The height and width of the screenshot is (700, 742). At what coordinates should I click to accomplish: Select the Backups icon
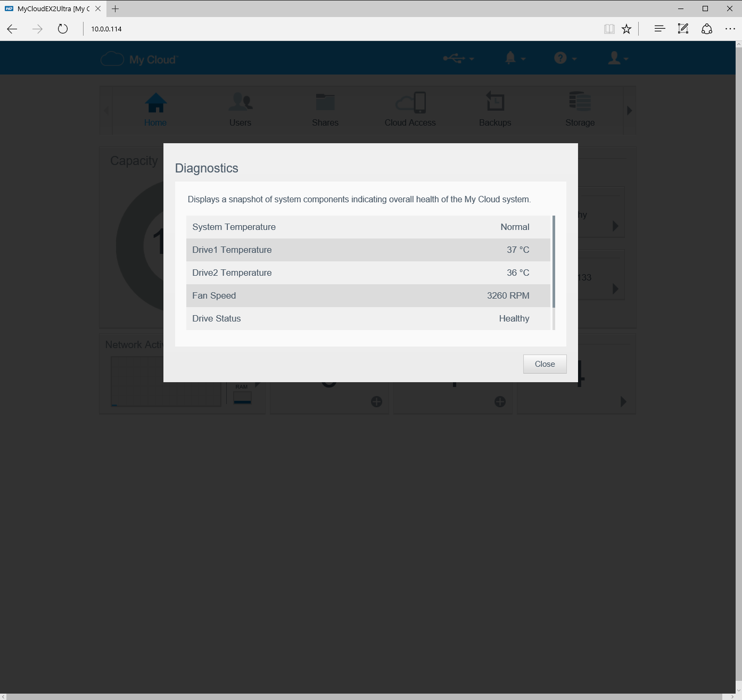495,102
